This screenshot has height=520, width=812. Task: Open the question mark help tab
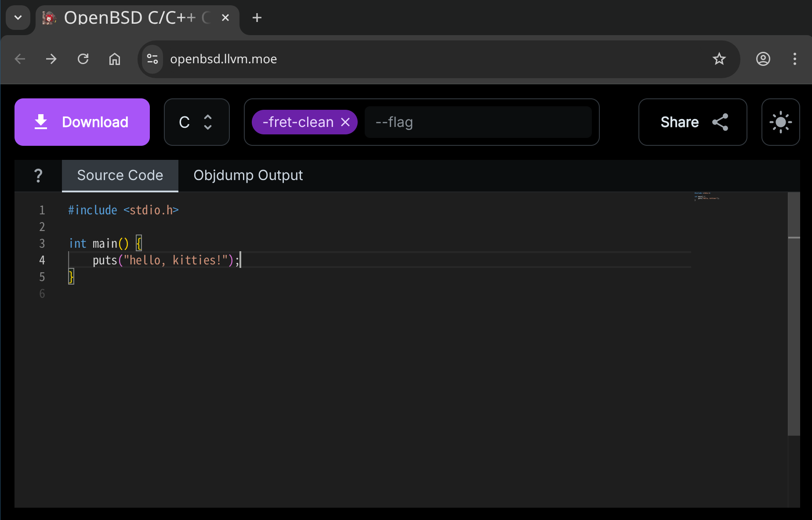(x=38, y=176)
